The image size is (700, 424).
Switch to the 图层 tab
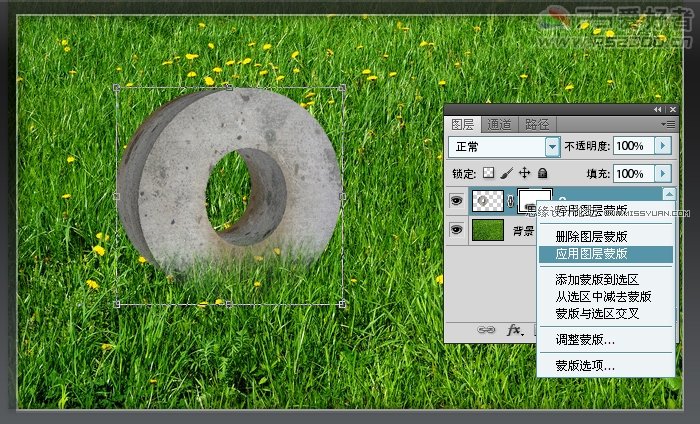tap(462, 125)
